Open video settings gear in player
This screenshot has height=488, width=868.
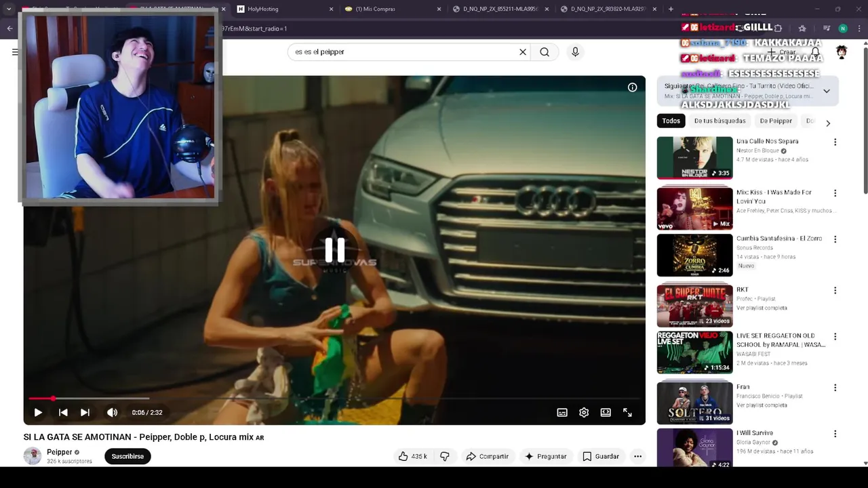[x=584, y=412]
